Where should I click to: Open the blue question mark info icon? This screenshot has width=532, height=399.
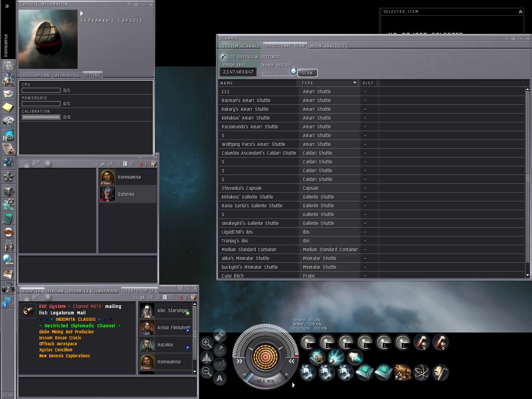(8, 302)
